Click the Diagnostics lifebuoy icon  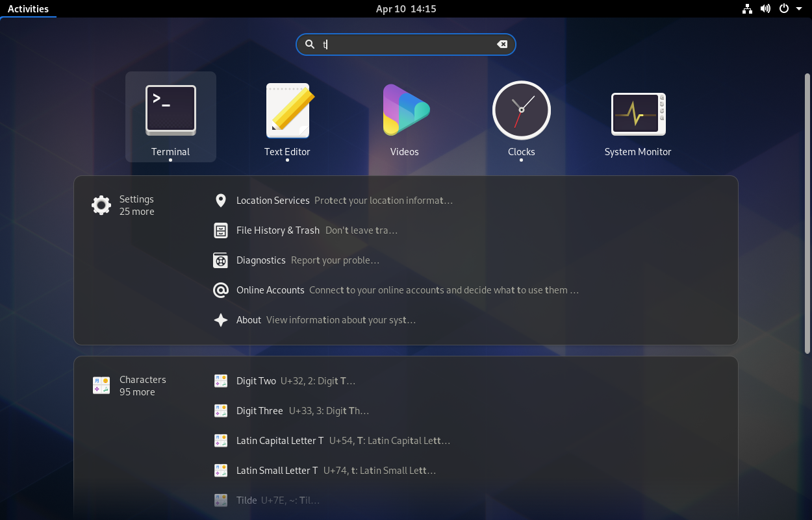click(x=221, y=260)
